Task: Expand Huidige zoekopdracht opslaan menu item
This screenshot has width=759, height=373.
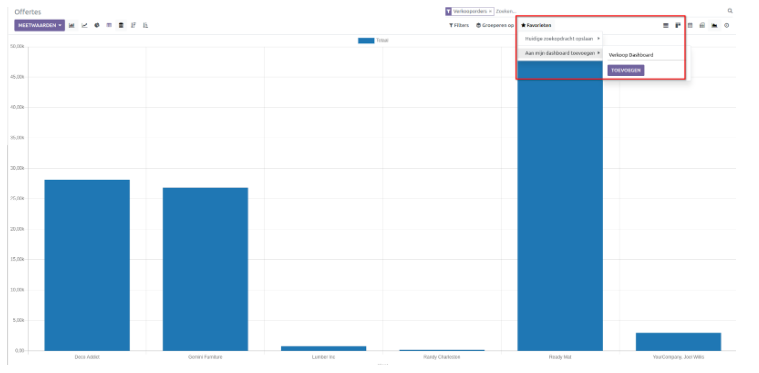Action: click(560, 39)
